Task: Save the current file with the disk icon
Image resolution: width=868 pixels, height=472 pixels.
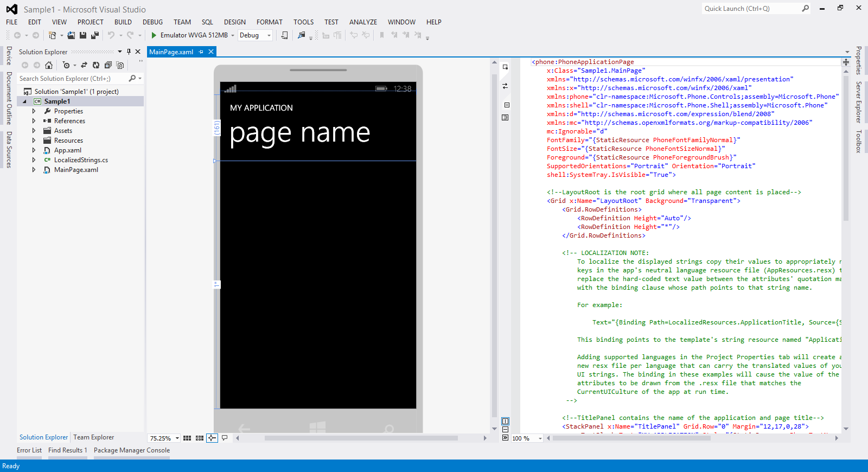Action: [x=83, y=35]
